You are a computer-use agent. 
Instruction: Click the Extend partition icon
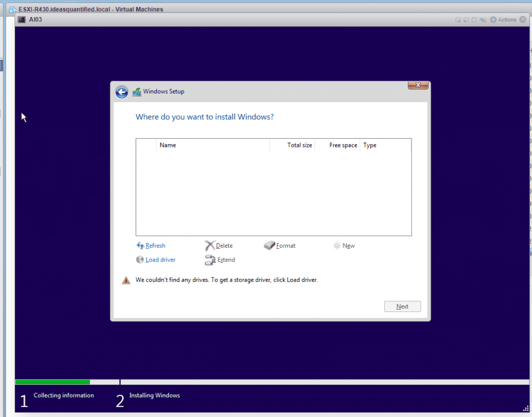[x=210, y=260]
